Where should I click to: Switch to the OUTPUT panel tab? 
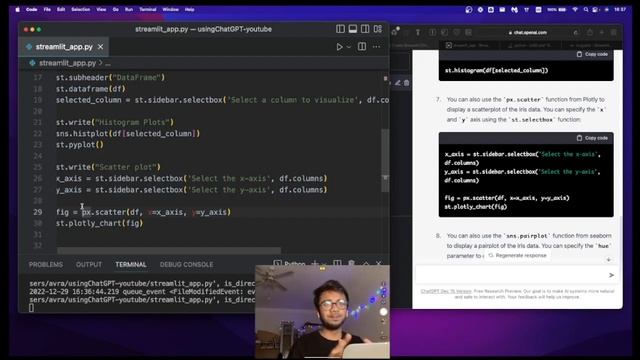pyautogui.click(x=89, y=264)
